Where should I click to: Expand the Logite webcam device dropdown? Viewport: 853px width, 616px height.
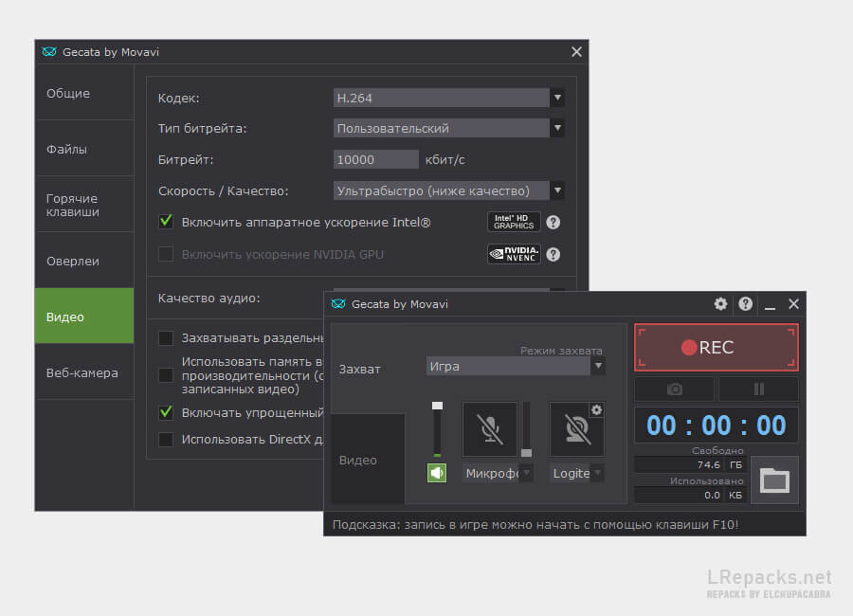(x=598, y=473)
